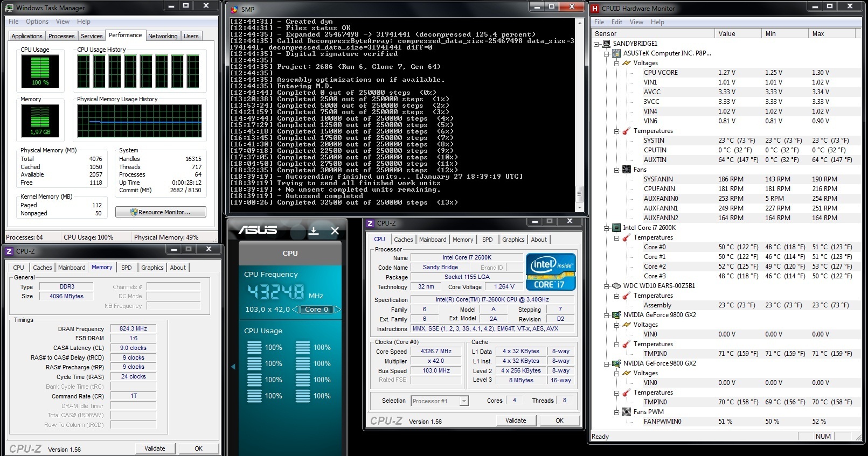Screen dimensions: 868x456
Task: Click the WDC WD10 hard drive icon
Action: (x=617, y=286)
